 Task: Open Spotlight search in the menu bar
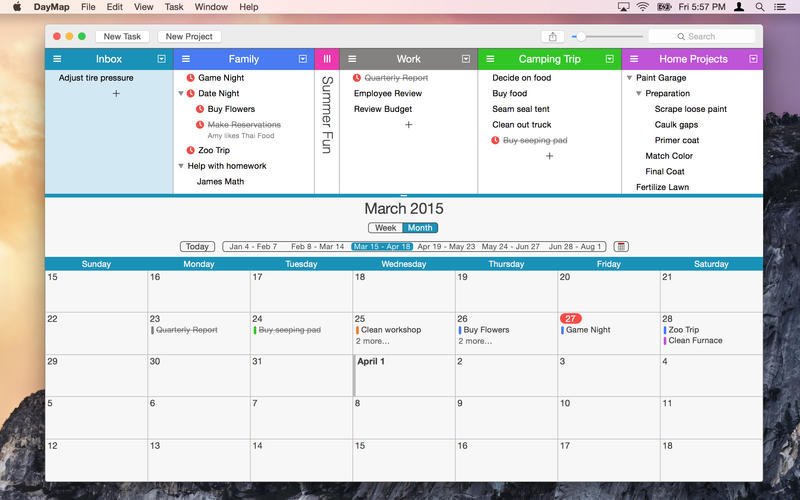click(x=760, y=7)
